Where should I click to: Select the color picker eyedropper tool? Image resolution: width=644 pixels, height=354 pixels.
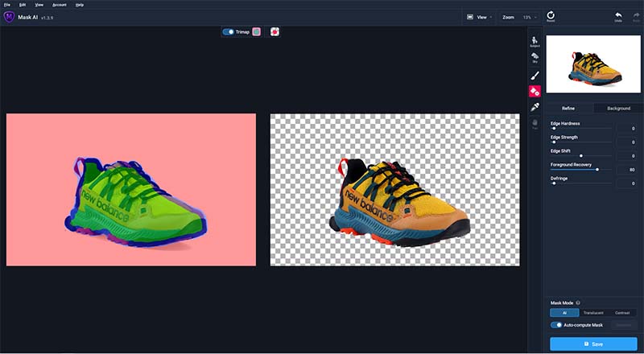click(535, 107)
